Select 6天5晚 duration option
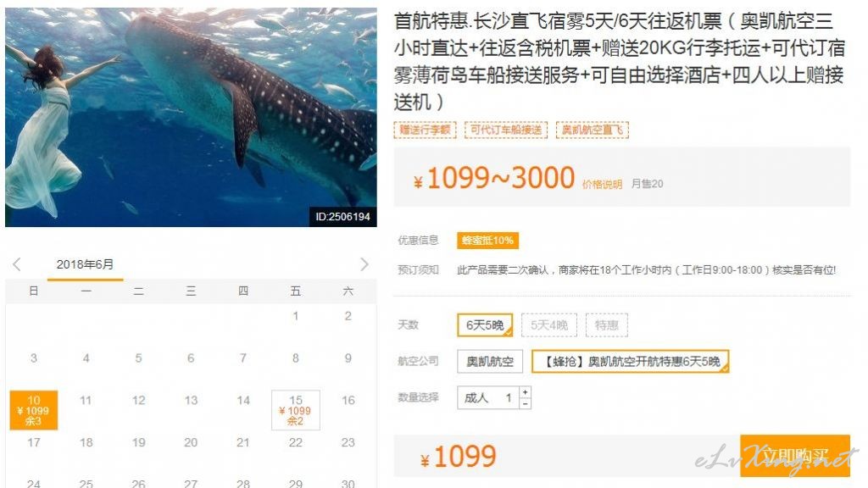 pyautogui.click(x=485, y=324)
